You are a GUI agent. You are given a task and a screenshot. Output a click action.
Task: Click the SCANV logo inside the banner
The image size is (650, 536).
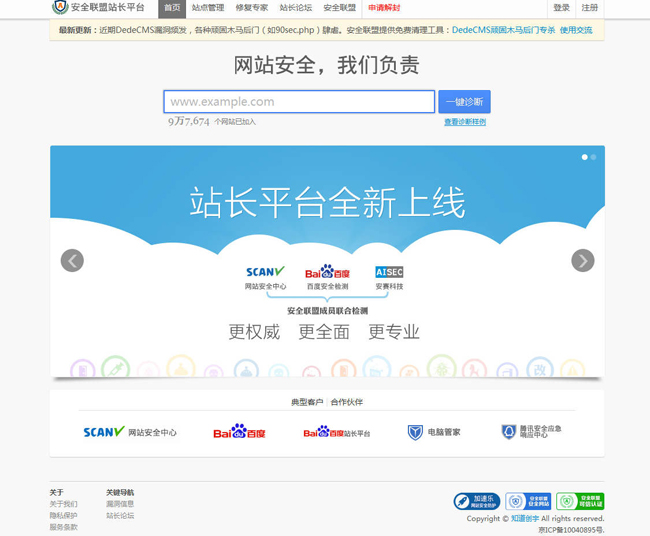(x=265, y=272)
